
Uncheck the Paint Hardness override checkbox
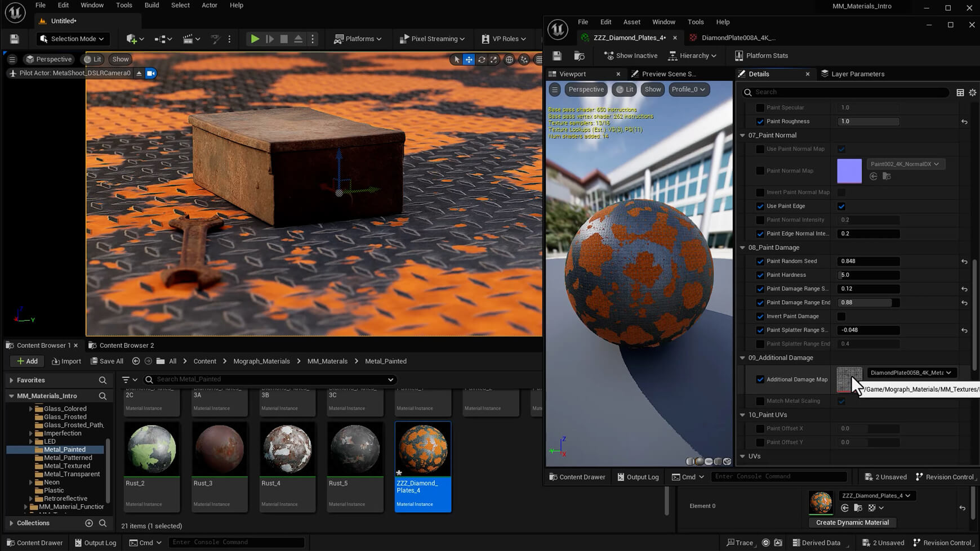[760, 275]
